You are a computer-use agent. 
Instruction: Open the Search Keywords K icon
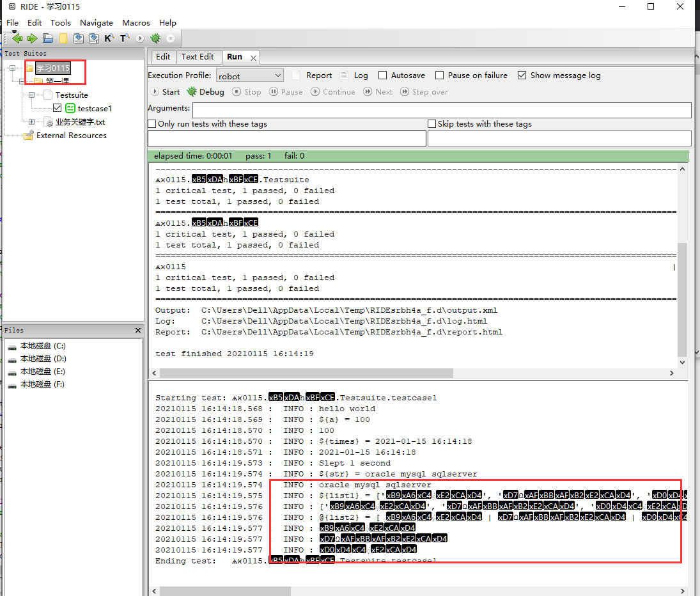tap(109, 38)
